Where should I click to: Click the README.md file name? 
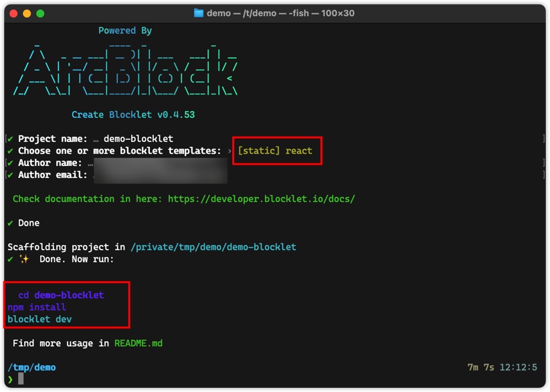tap(138, 343)
